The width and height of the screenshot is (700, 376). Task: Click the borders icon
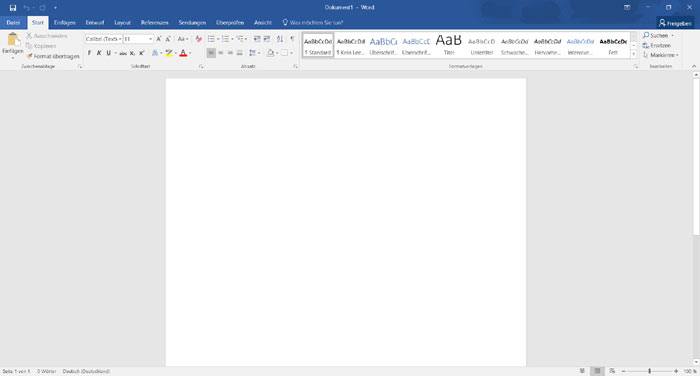point(284,53)
